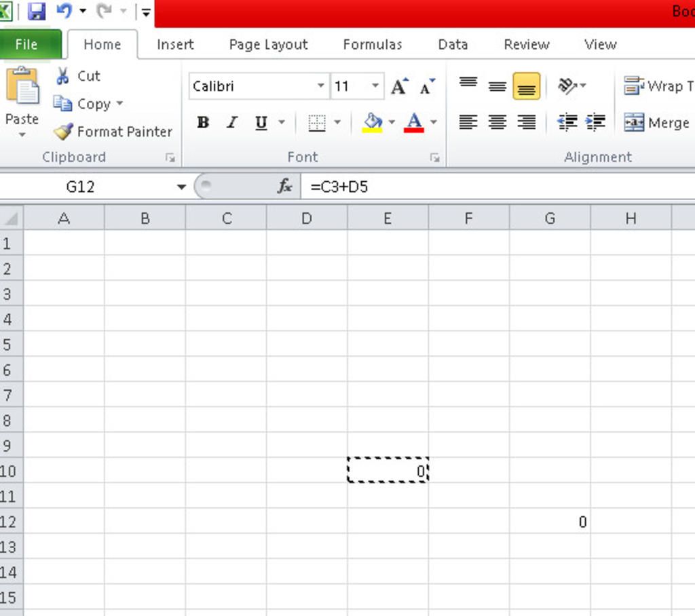Toggle Italic formatting
Viewport: 695px width, 616px height.
tap(232, 122)
